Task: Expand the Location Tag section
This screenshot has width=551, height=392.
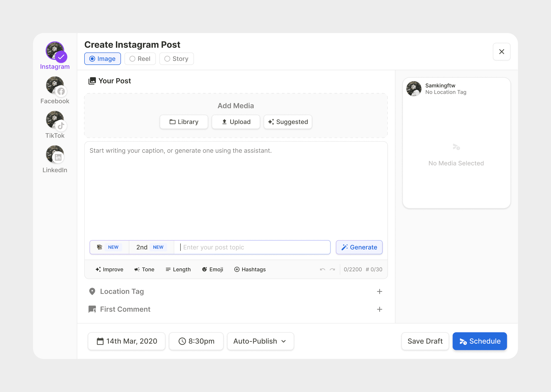Action: [x=379, y=292]
